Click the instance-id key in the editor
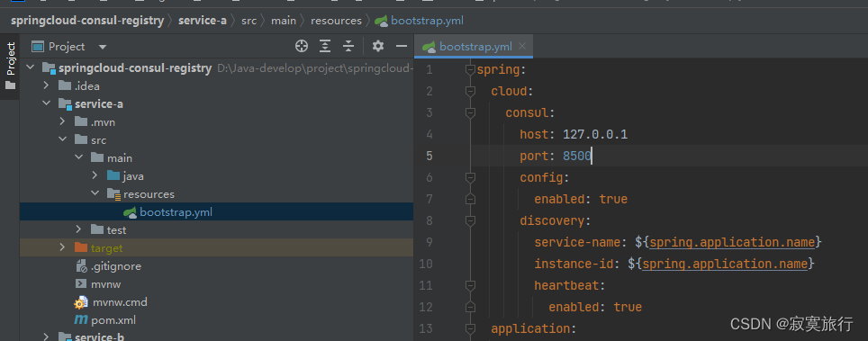This screenshot has height=341, width=868. [x=574, y=264]
